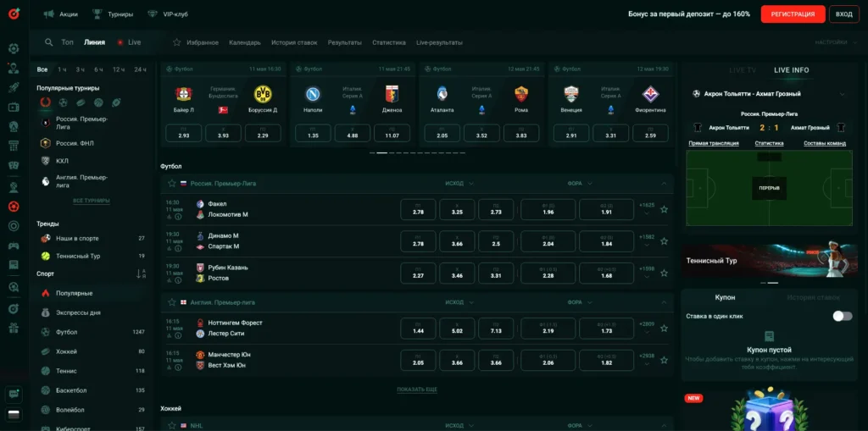Expand +2809 more markets for Ноттингем Форест match
Image resolution: width=868 pixels, height=431 pixels.
(x=647, y=328)
